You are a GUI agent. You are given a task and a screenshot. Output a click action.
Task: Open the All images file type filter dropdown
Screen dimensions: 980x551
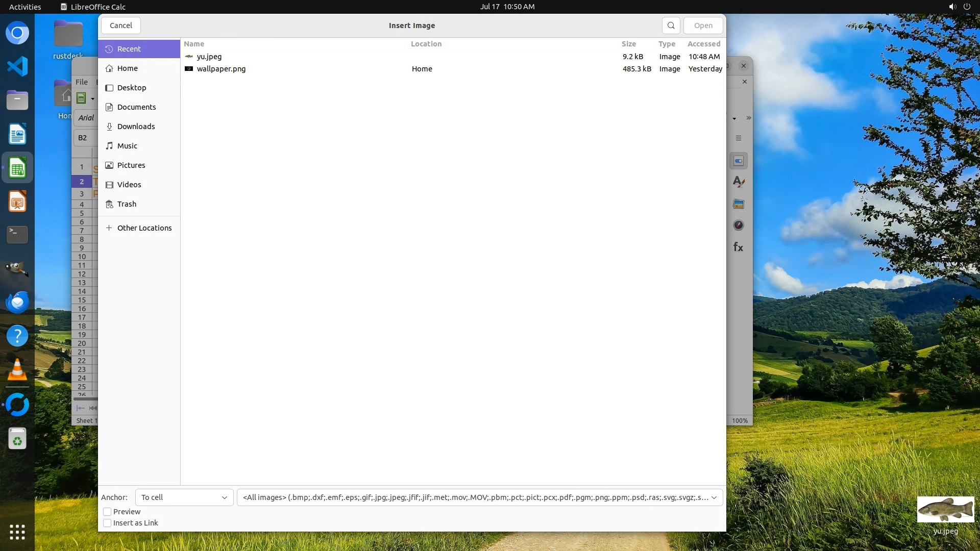coord(480,497)
